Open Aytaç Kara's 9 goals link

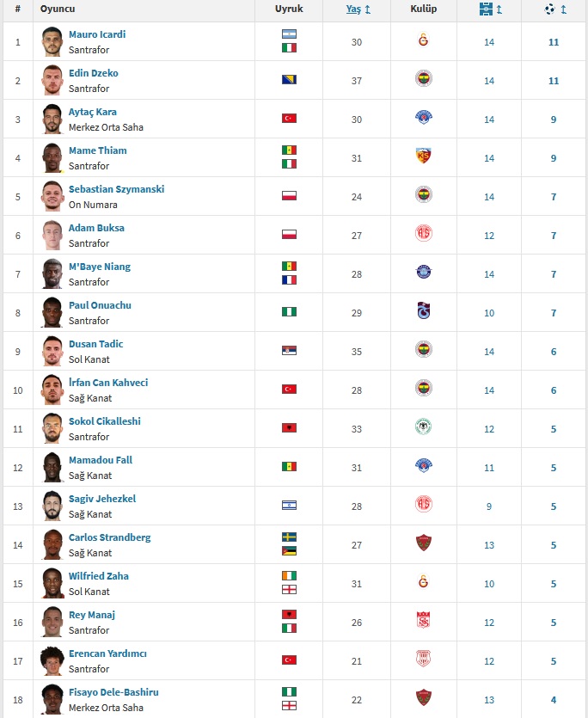[554, 120]
